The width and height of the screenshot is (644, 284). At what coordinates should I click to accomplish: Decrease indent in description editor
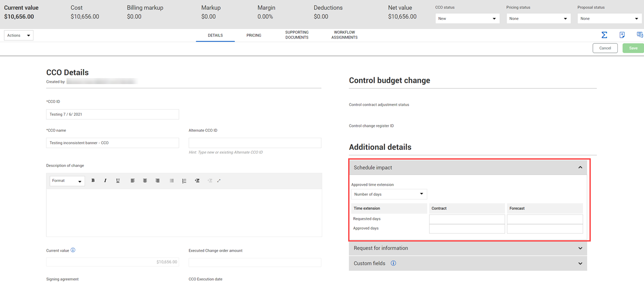click(210, 181)
